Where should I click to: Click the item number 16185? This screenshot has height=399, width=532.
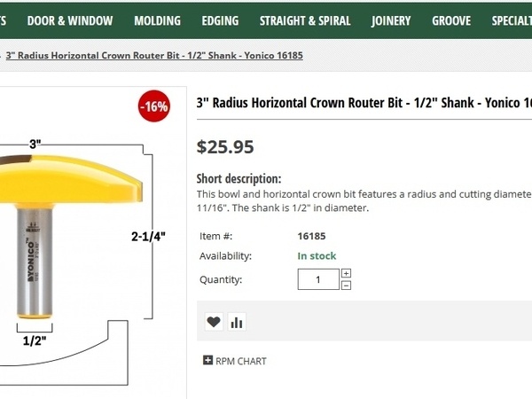(x=312, y=237)
